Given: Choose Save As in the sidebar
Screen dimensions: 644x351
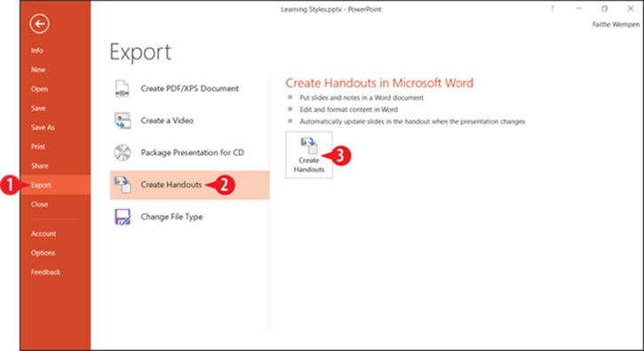Looking at the screenshot, I should (x=43, y=127).
